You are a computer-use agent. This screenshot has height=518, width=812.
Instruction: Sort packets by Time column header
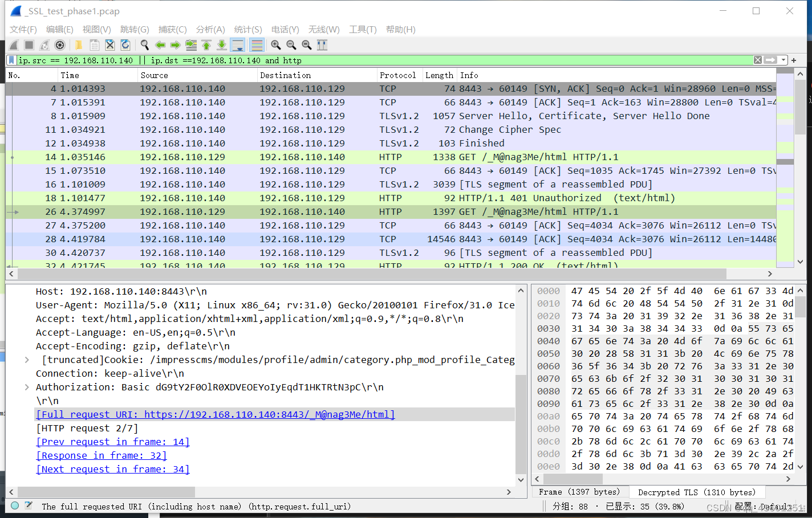tap(98, 75)
